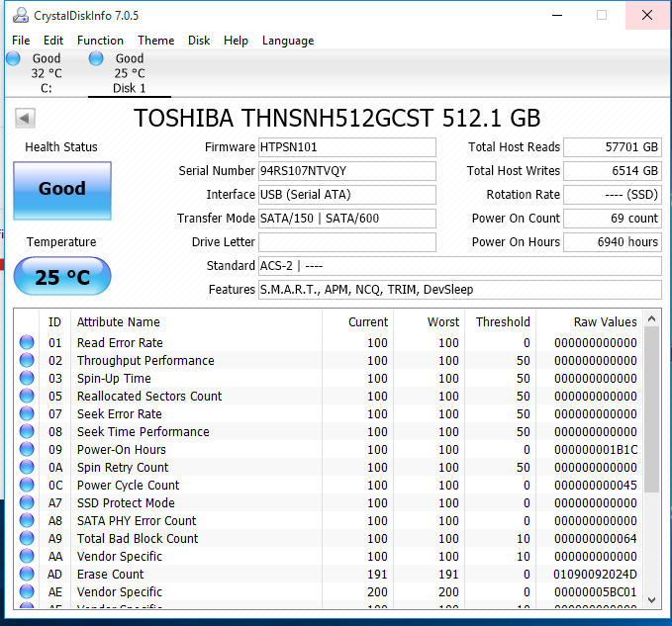672x626 pixels.
Task: Click the 25 °C temperature button
Action: tap(61, 277)
